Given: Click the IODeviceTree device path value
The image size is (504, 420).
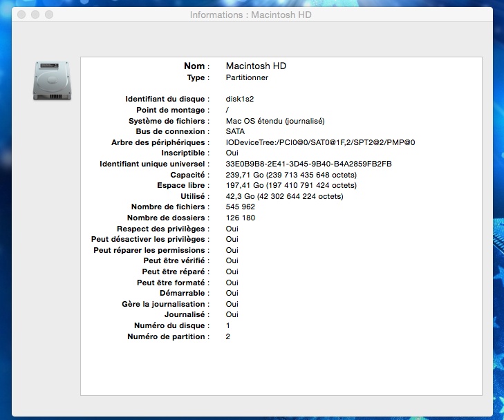Looking at the screenshot, I should pos(320,142).
